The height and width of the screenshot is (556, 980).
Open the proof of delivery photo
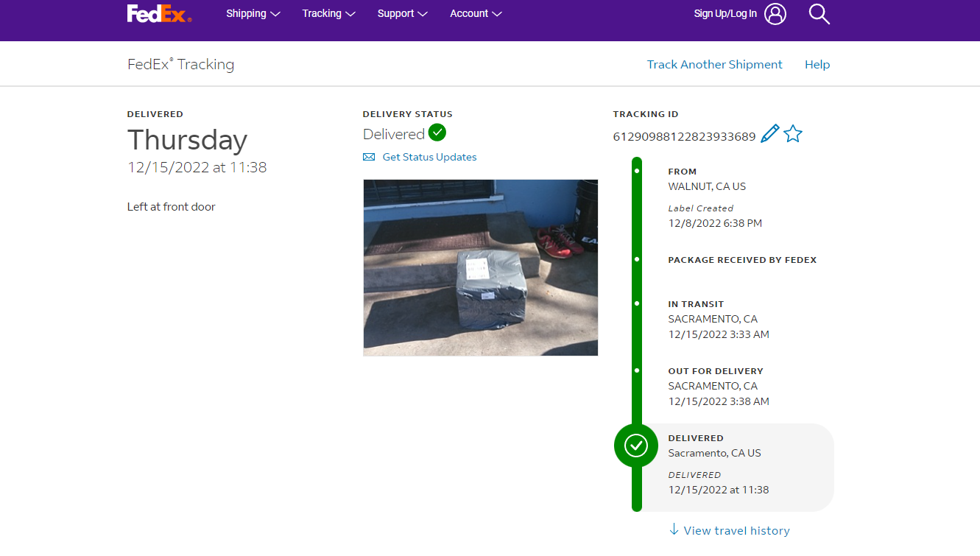tap(480, 267)
